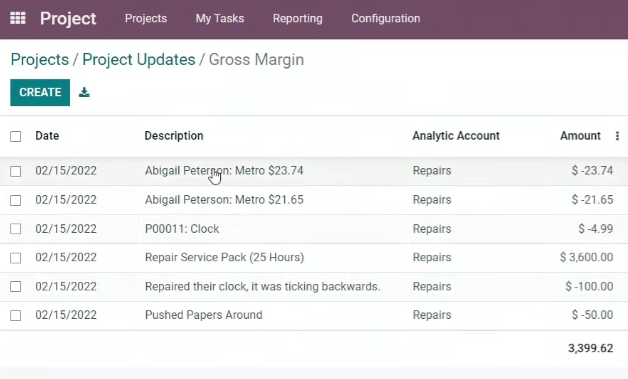Open the Projects menu

146,18
